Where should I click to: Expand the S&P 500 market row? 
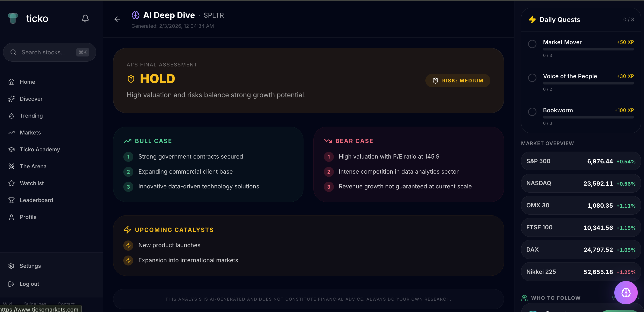pos(580,161)
